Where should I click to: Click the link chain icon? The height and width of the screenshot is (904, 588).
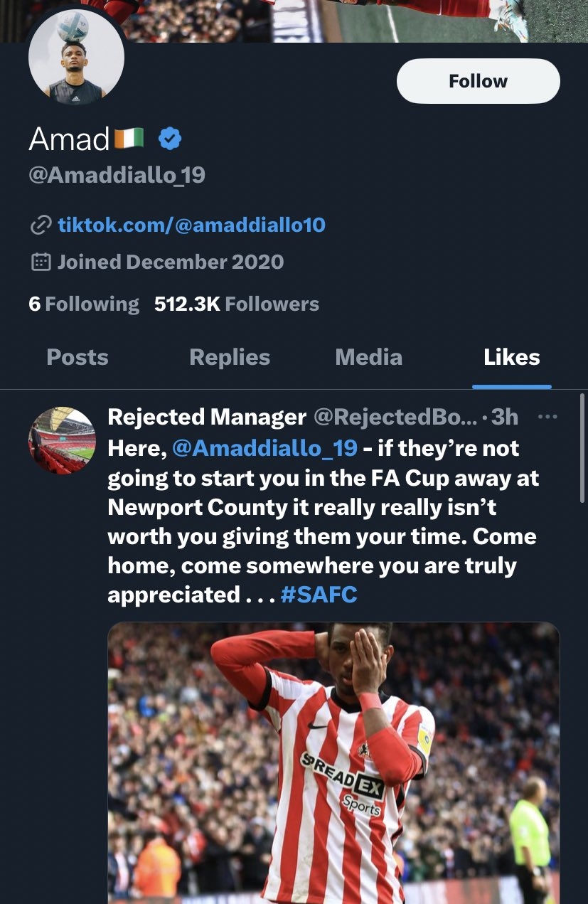(x=40, y=225)
